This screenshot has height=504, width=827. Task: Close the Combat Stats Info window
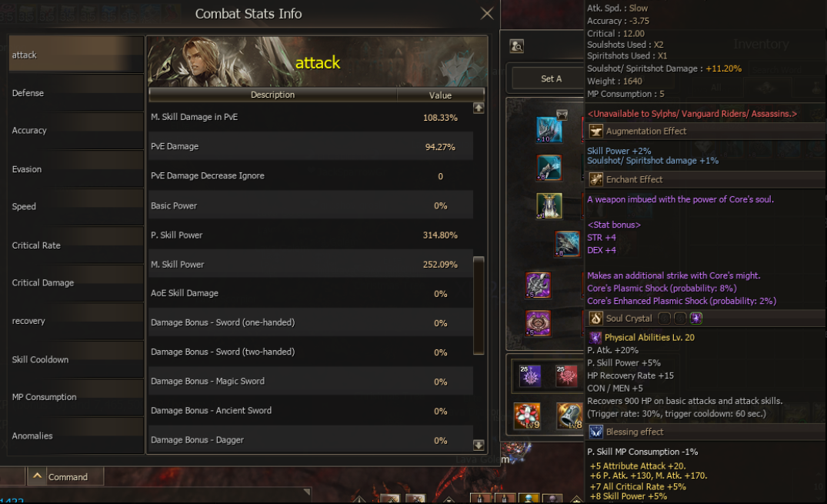pos(487,13)
